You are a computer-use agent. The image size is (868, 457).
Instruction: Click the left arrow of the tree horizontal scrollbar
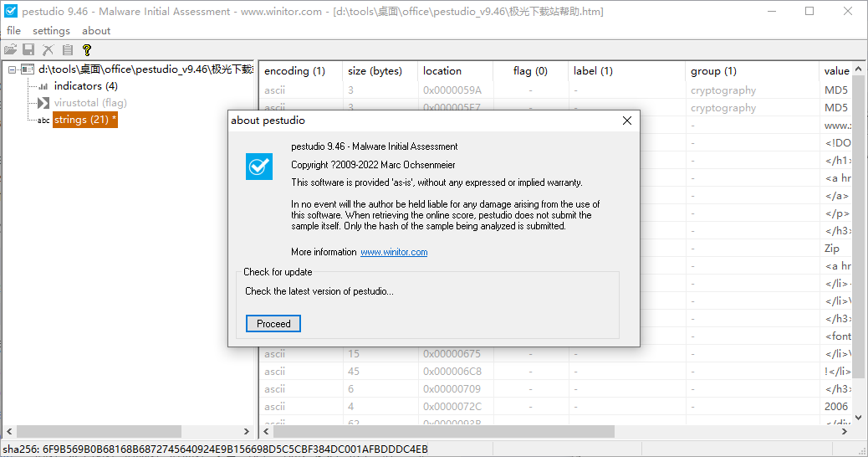[x=9, y=432]
